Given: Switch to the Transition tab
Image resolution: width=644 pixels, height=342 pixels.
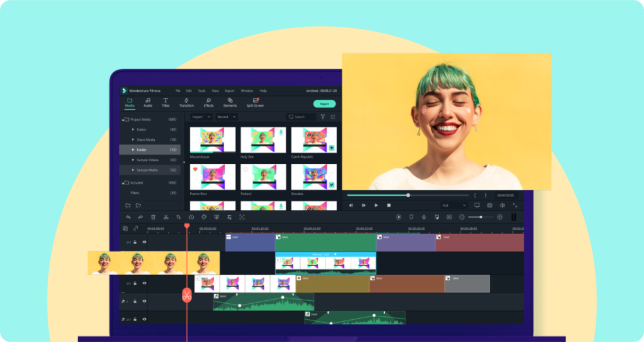Looking at the screenshot, I should (x=186, y=103).
